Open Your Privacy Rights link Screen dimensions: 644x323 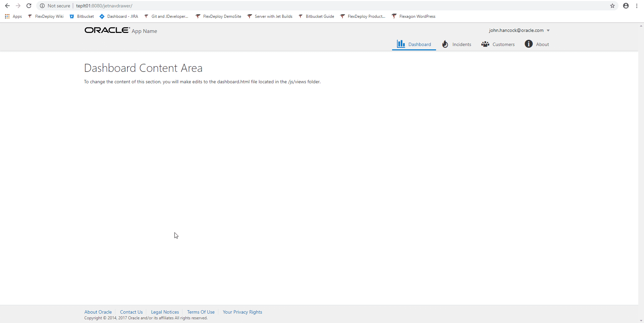243,312
